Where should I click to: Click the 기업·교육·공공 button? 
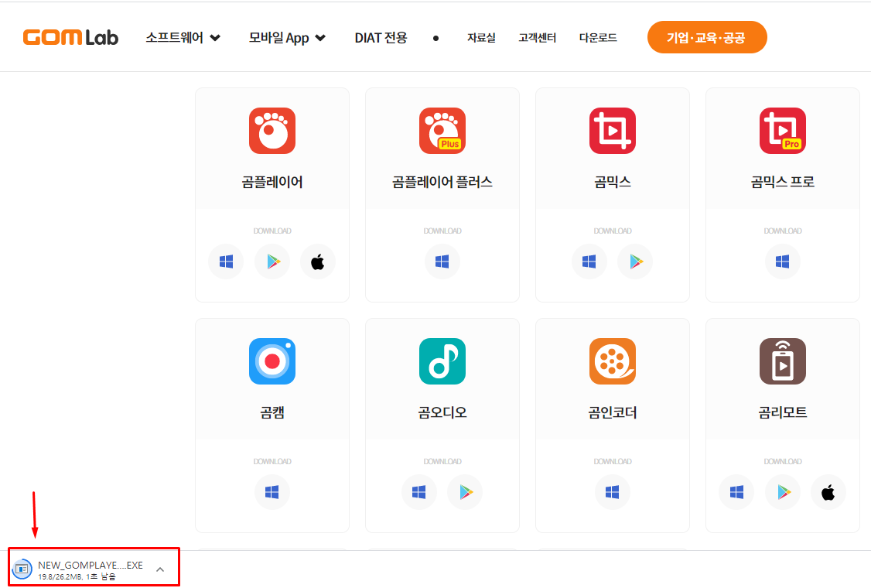coord(706,37)
